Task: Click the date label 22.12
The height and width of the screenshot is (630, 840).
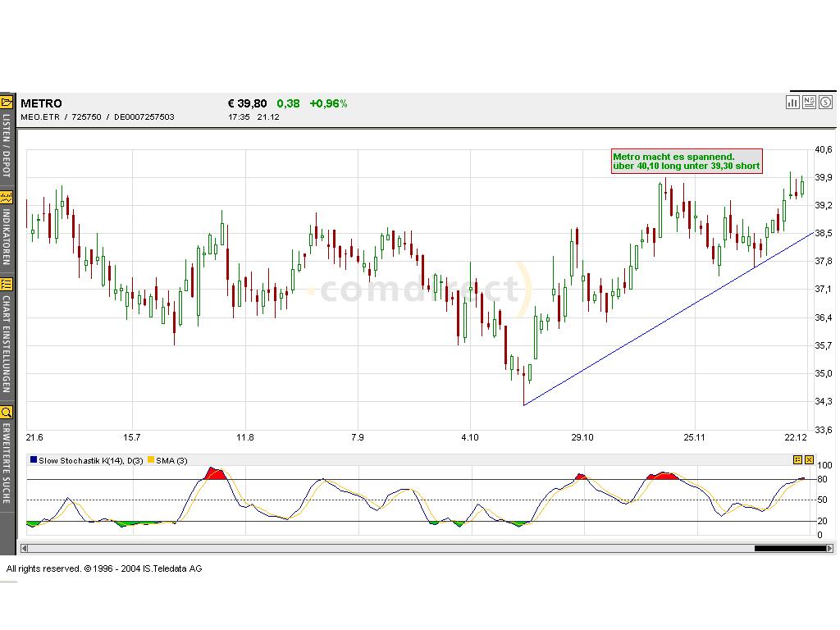Action: [x=796, y=437]
